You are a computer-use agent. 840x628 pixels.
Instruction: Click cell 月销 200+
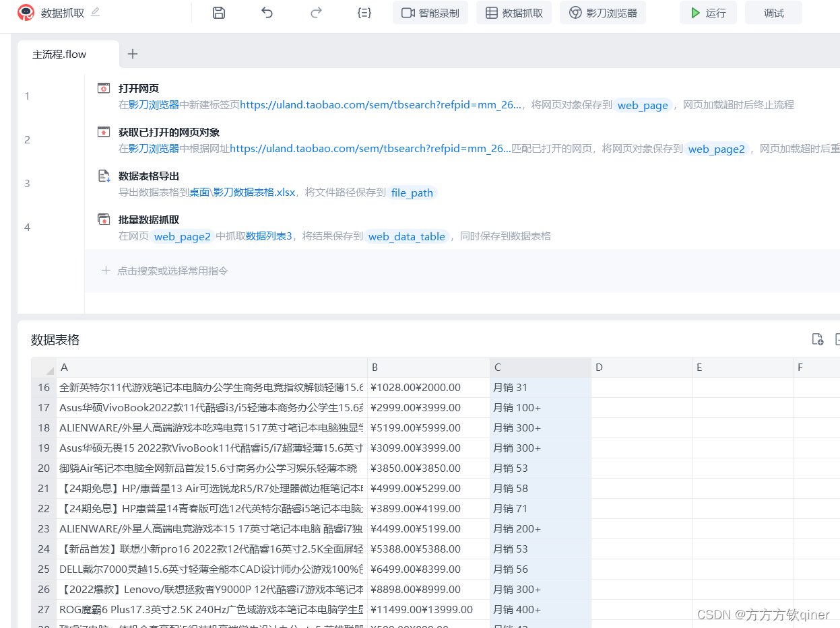pyautogui.click(x=541, y=529)
